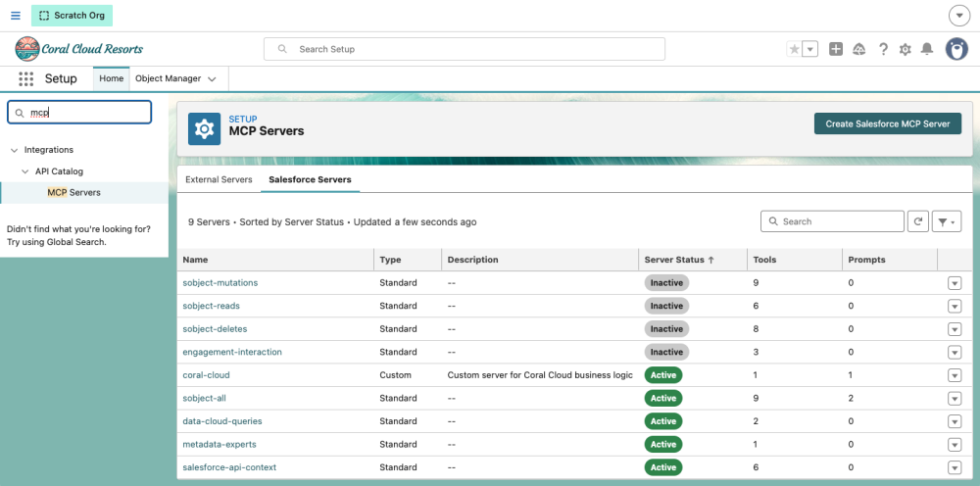
Task: Open the favorites list dropdown arrow
Action: point(810,49)
